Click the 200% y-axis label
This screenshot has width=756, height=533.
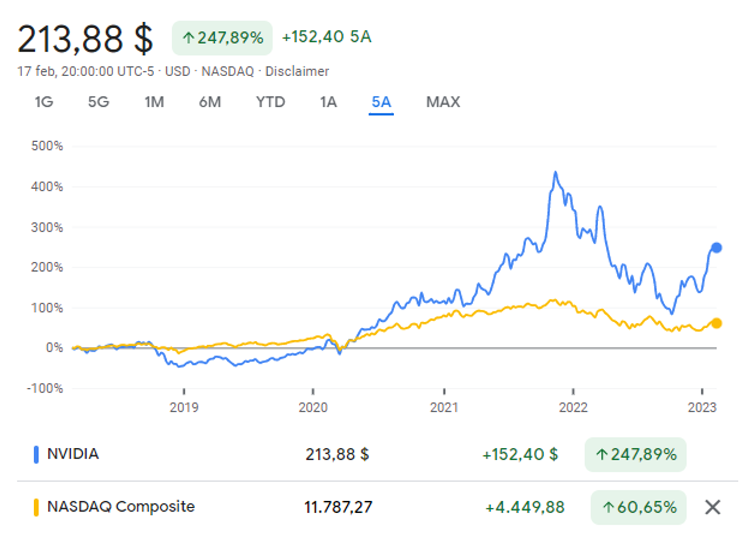click(x=47, y=267)
